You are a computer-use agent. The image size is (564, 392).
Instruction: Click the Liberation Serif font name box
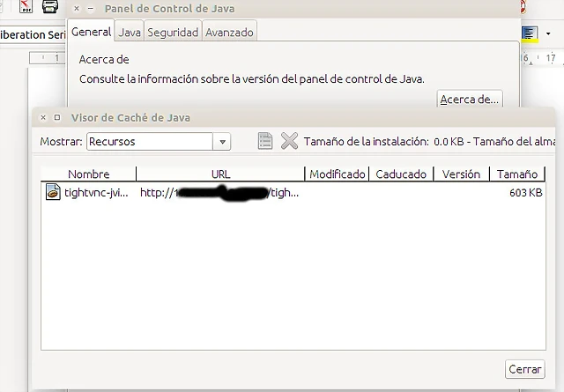(33, 34)
